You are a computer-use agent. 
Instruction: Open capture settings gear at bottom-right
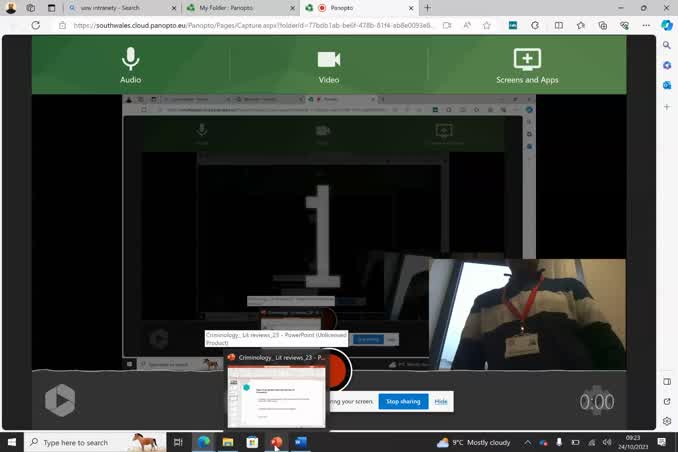[x=597, y=401]
